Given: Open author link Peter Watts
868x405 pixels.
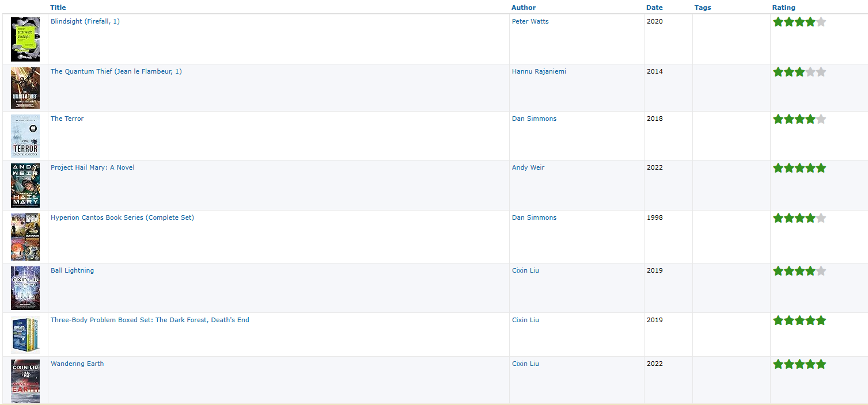Looking at the screenshot, I should pos(530,21).
